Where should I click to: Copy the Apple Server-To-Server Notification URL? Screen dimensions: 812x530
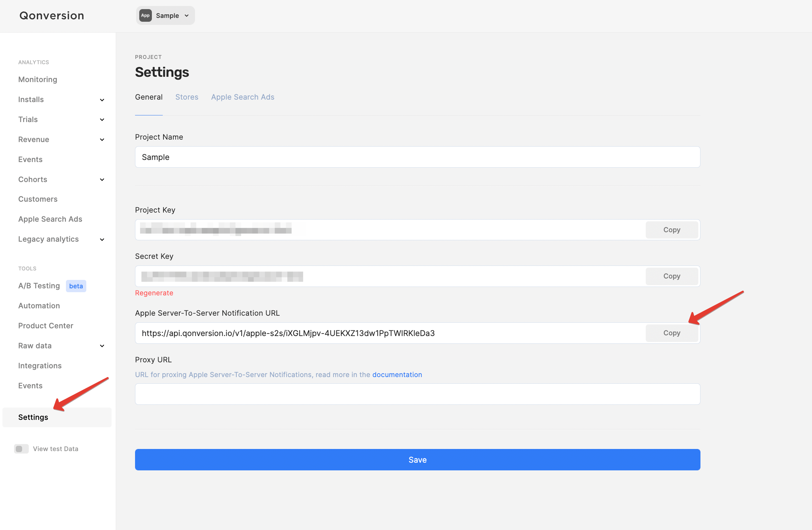(671, 333)
